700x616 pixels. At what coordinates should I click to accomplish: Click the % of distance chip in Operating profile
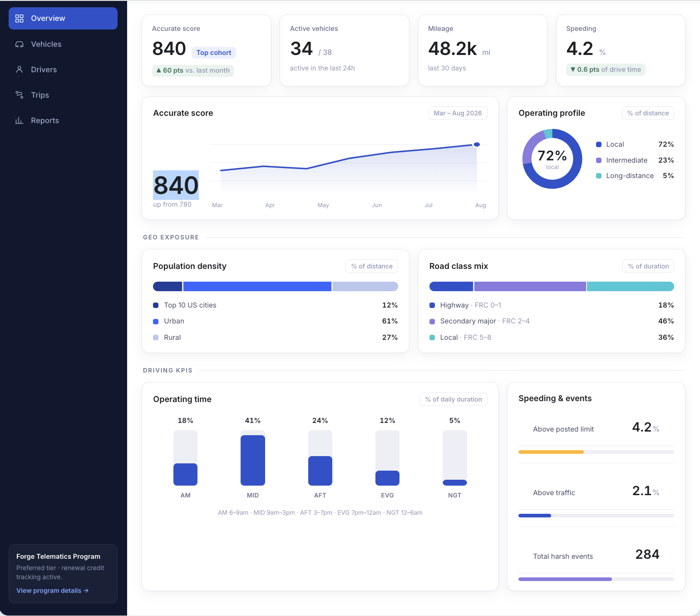click(x=648, y=113)
